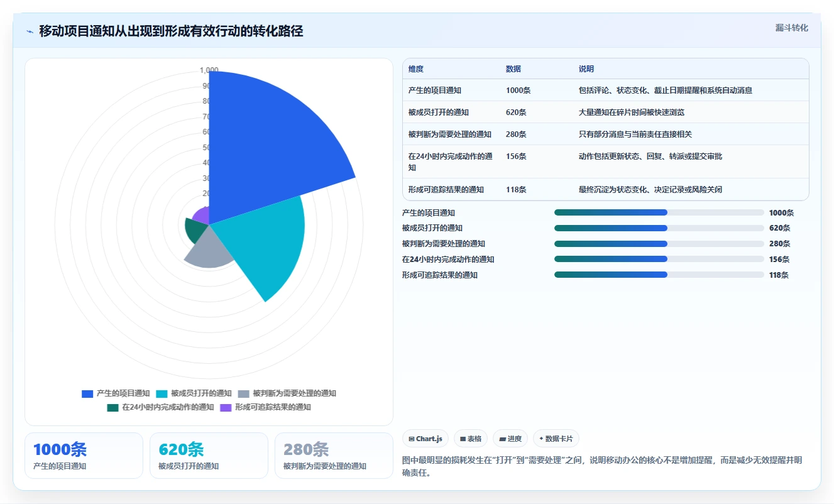
Task: Click the lightning icon beside the title
Action: click(30, 31)
